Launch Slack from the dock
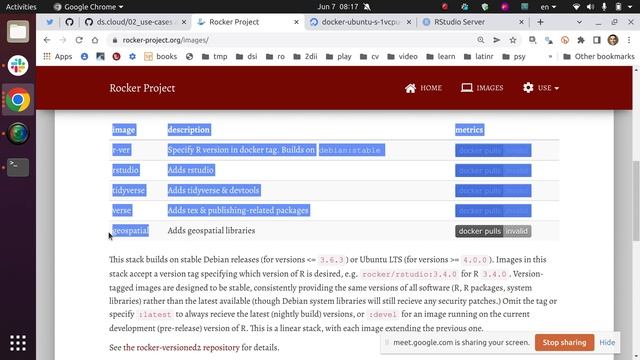 click(x=18, y=66)
